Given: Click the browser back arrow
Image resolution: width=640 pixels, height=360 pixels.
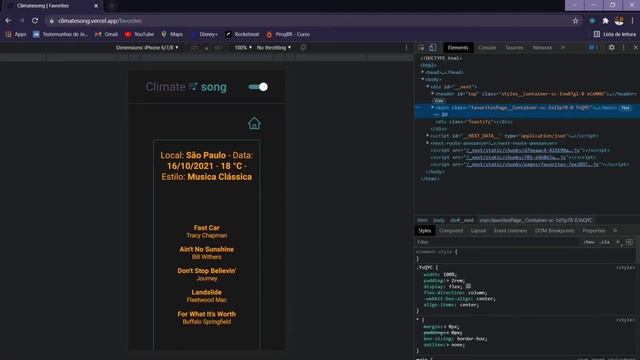Looking at the screenshot, I should point(8,20).
